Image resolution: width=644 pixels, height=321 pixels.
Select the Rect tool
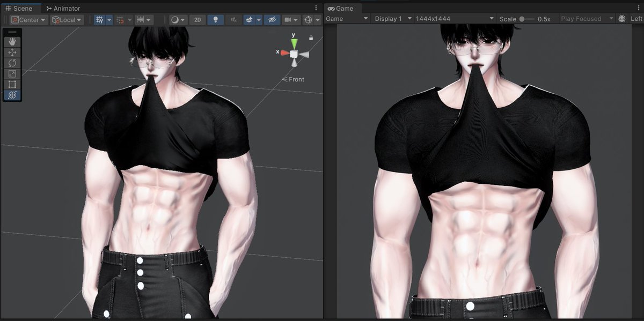[12, 85]
